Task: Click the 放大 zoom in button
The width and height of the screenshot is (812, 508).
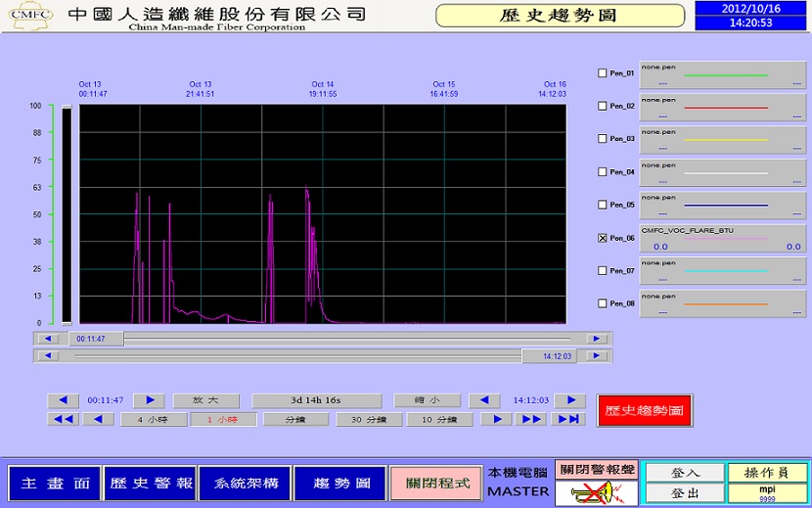Action: (x=205, y=400)
